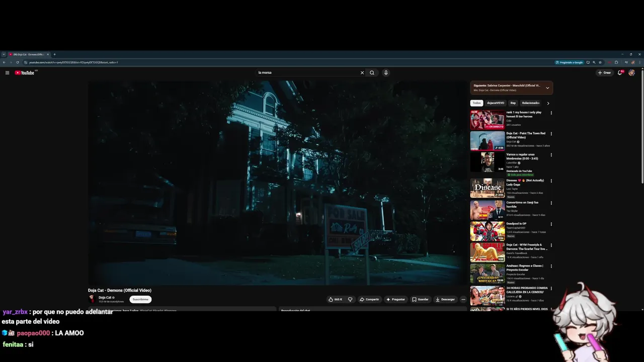Open options menu for 'Anahuac: Regreso a Clases'

[x=551, y=266]
